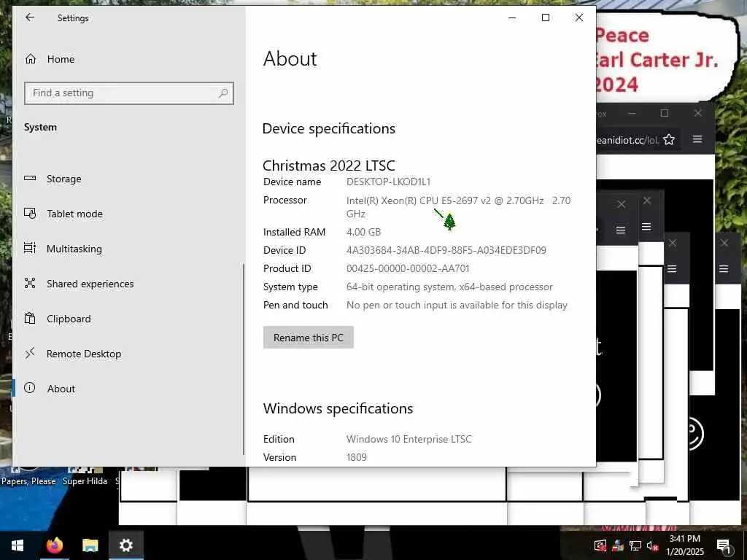Click the Settings gear taskbar button
This screenshot has height=560, width=747.
[x=125, y=545]
